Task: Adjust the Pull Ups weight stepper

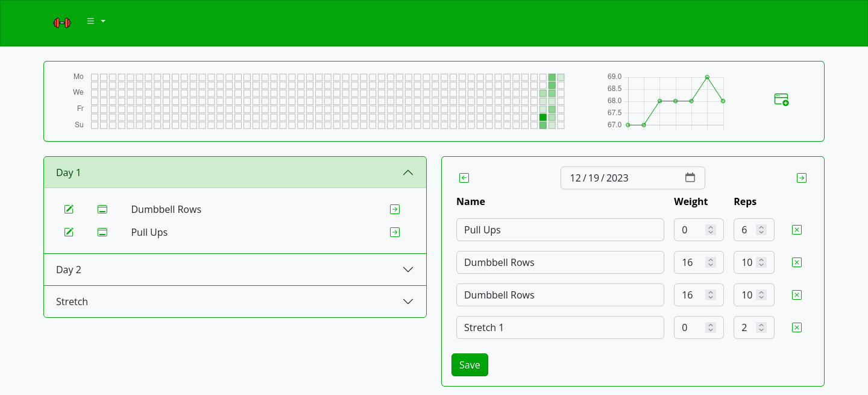Action: [x=711, y=230]
